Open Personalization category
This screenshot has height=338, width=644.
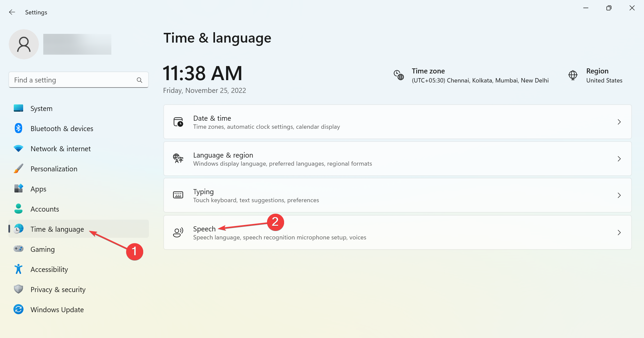point(78,169)
